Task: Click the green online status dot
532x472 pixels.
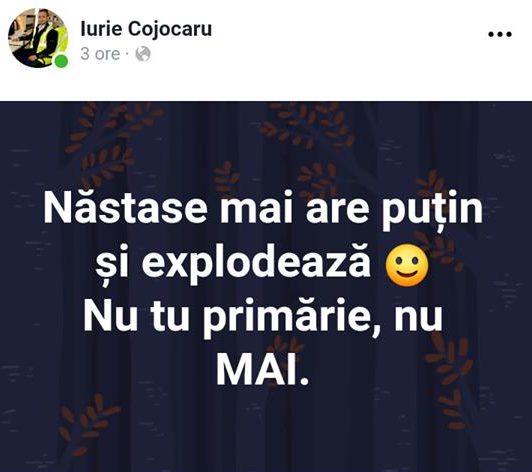Action: click(61, 61)
